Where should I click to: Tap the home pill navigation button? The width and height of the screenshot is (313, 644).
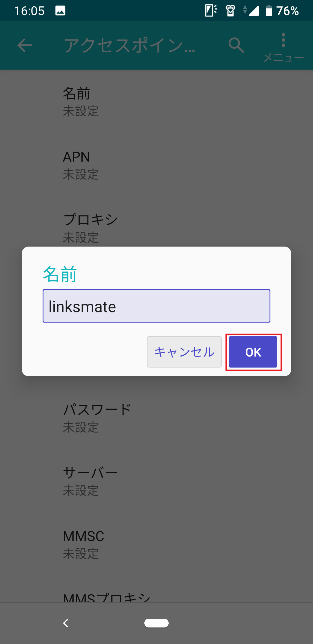[x=156, y=623]
